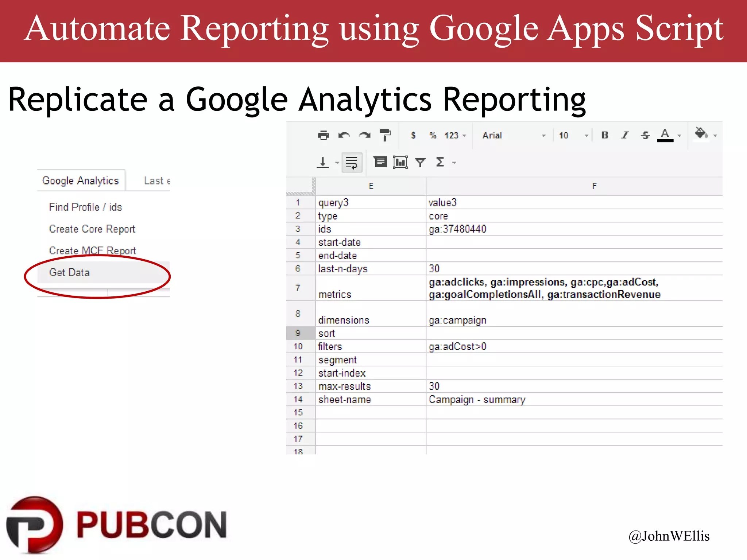
Task: Open the text color dropdown arrow
Action: coord(679,136)
